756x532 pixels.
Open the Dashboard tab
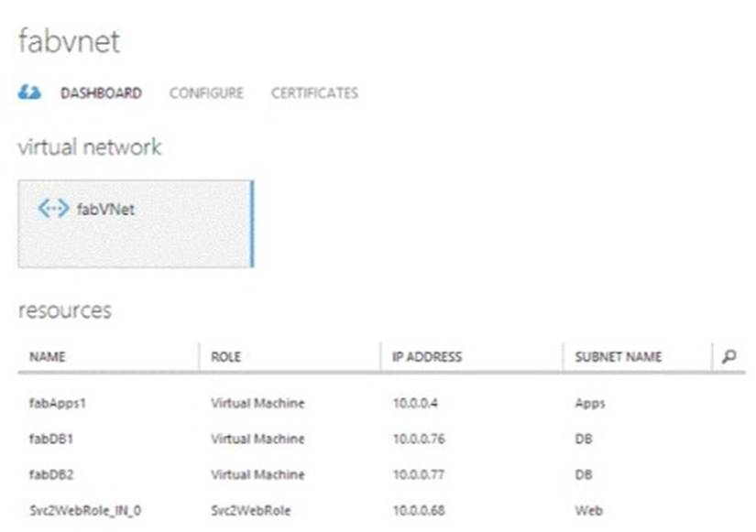point(101,92)
